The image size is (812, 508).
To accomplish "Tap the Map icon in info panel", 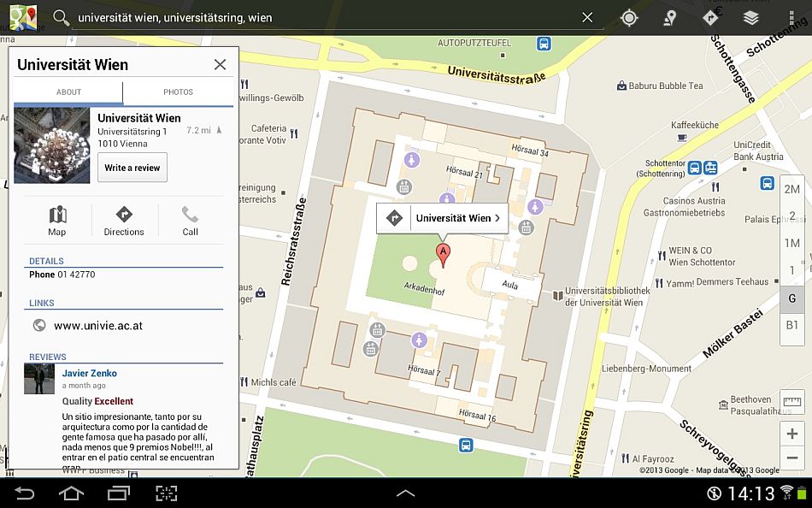I will click(57, 221).
